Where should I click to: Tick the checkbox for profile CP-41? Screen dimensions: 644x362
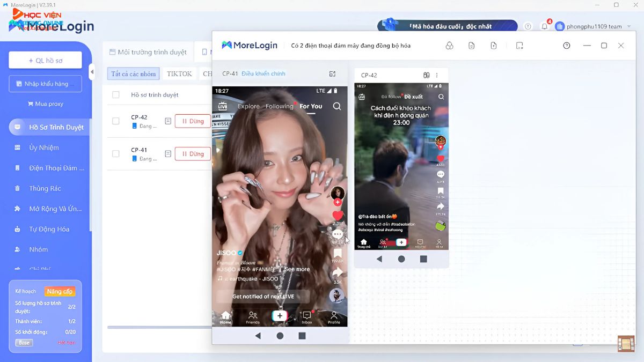point(115,154)
